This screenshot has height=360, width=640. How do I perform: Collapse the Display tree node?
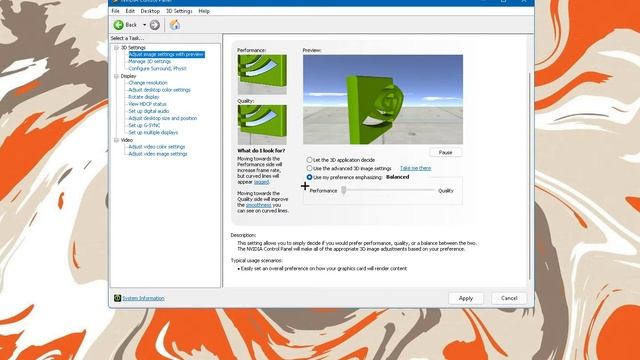(116, 76)
